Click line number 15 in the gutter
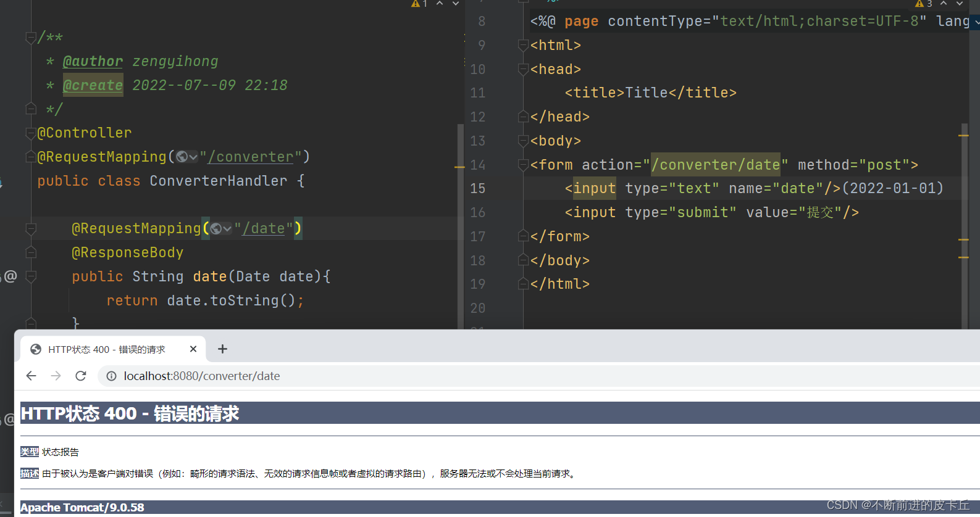 click(x=478, y=189)
